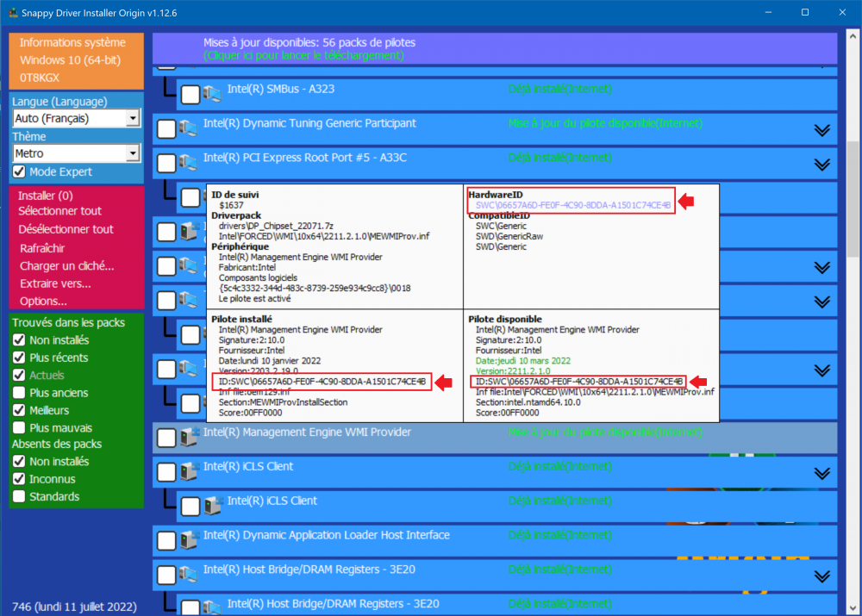This screenshot has width=862, height=616.
Task: Open Extraire vers...
Action: (55, 283)
